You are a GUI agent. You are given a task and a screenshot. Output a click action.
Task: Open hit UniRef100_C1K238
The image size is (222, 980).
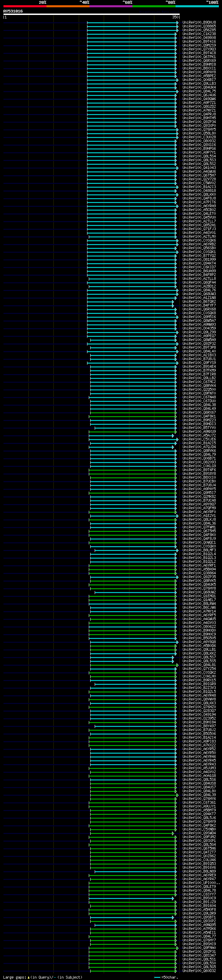click(199, 34)
